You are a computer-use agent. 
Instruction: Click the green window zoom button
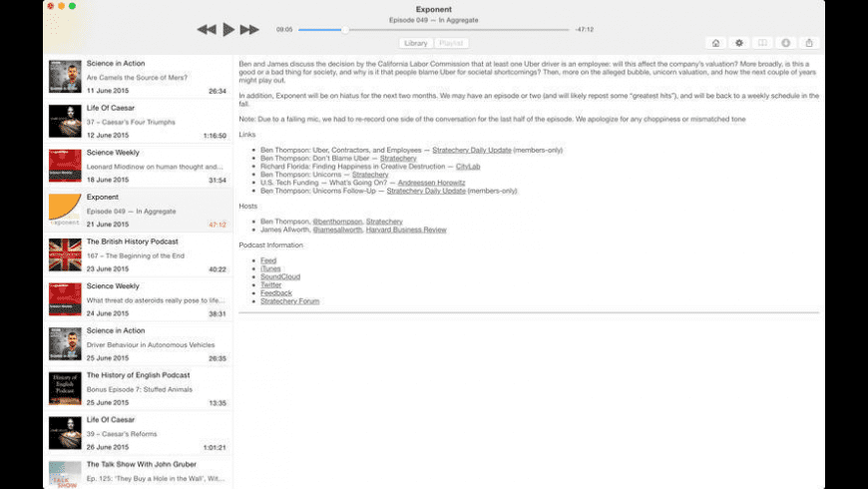[x=72, y=6]
